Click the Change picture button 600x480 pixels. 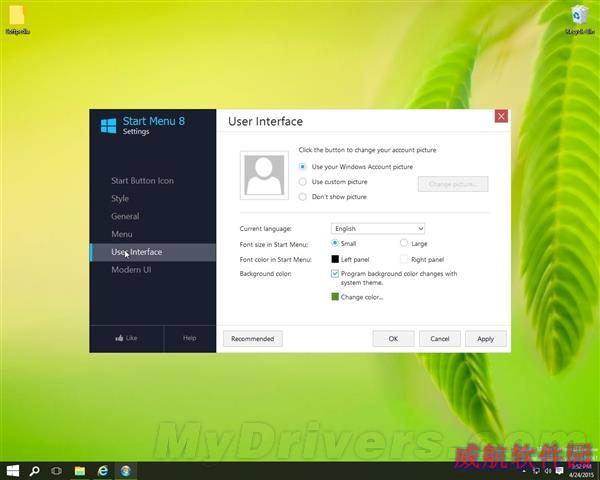(453, 184)
